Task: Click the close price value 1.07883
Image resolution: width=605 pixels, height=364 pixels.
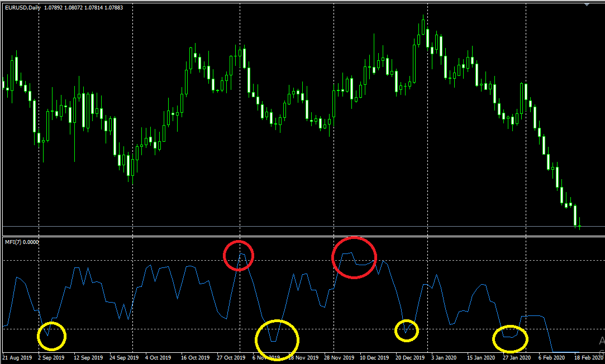Action: 113,8
